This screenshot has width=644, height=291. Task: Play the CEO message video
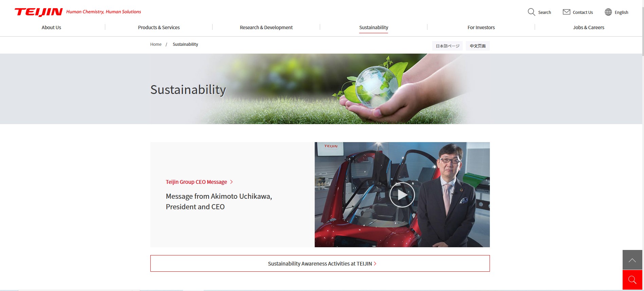click(402, 195)
